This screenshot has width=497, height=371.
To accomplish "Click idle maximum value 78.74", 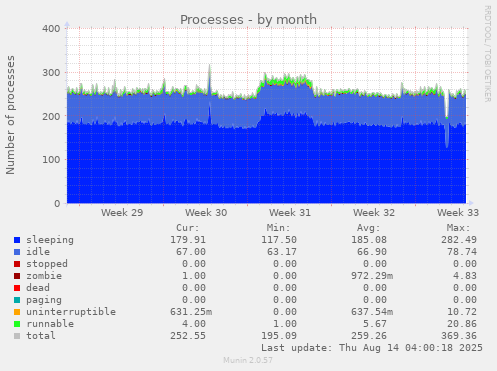I will coord(462,252).
